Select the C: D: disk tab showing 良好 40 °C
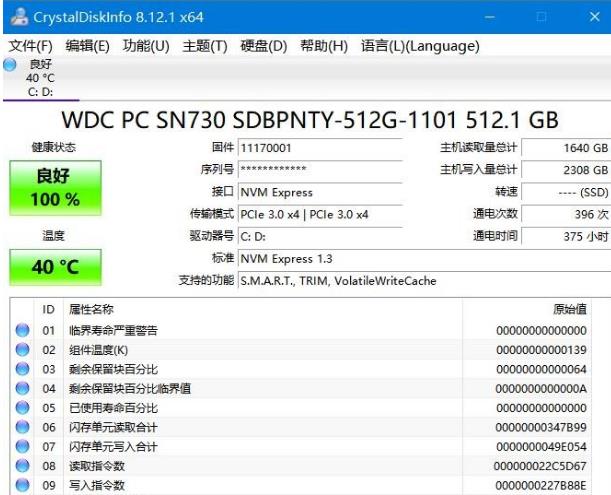Screen dimensions: 611x495 pos(41,78)
